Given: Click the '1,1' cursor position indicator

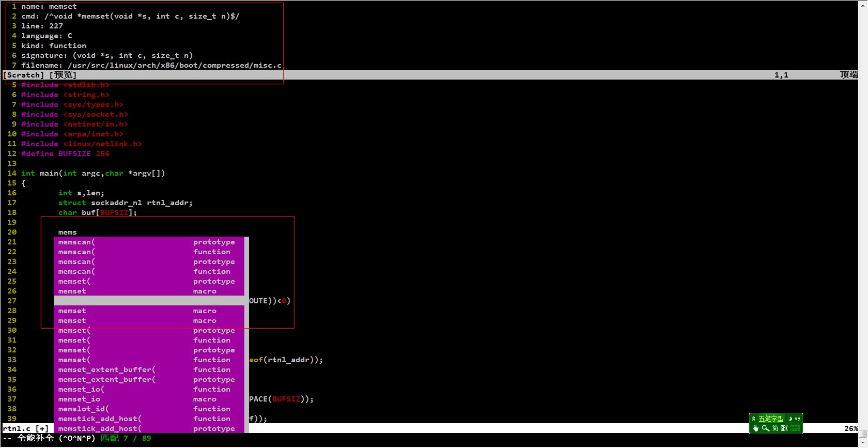Looking at the screenshot, I should pos(781,75).
